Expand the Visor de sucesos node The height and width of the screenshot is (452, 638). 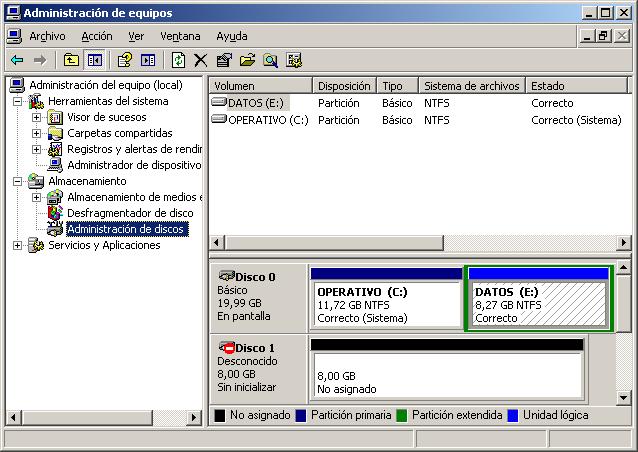36,117
